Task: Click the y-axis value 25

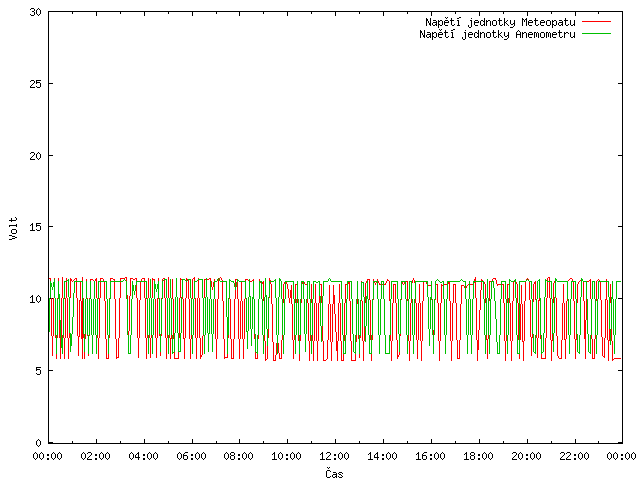Action: tap(36, 84)
